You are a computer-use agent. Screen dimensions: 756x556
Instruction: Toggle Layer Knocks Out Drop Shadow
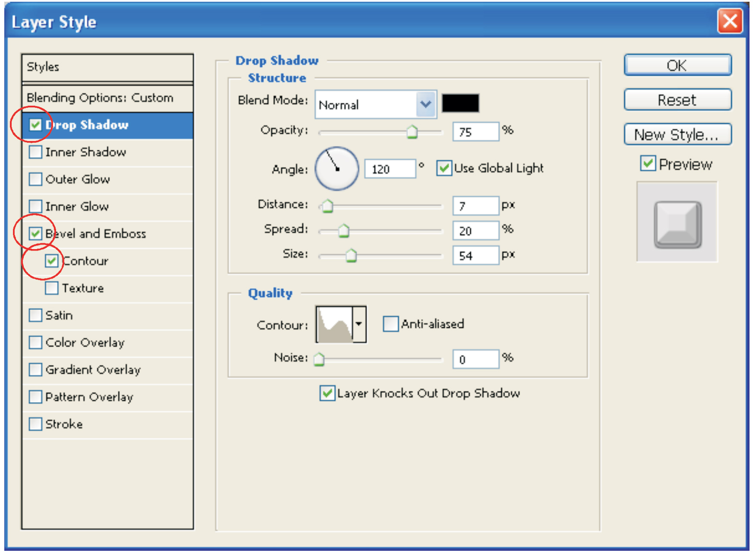tap(327, 393)
